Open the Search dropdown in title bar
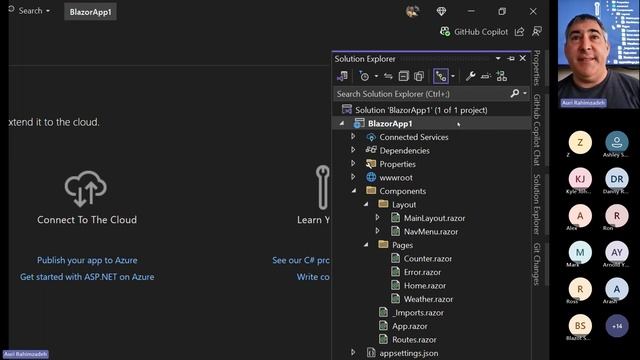This screenshot has height=360, width=640. click(34, 11)
